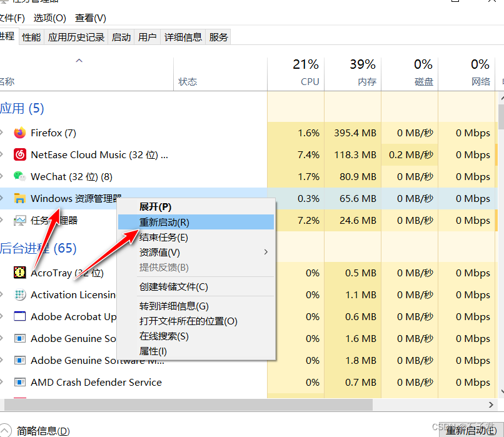This screenshot has height=437, width=504.
Task: Click the Firefox app icon
Action: point(19,133)
